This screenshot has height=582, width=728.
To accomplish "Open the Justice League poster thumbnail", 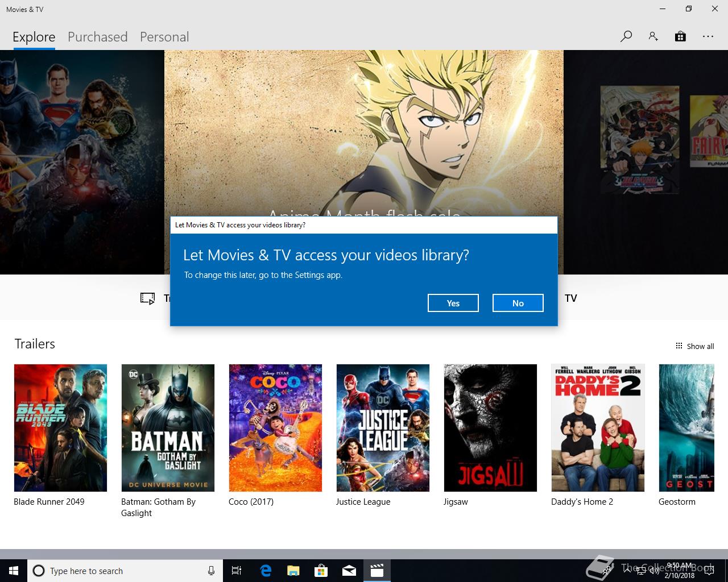I will (x=383, y=428).
